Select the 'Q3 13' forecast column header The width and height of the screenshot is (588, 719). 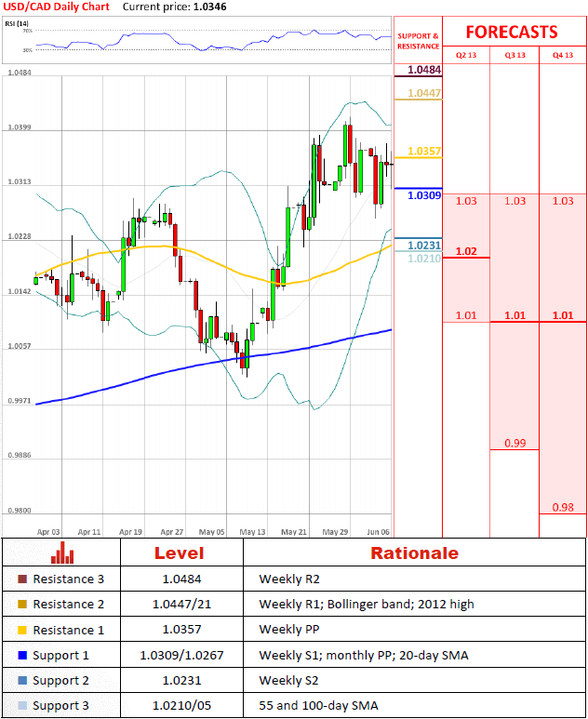coord(515,55)
